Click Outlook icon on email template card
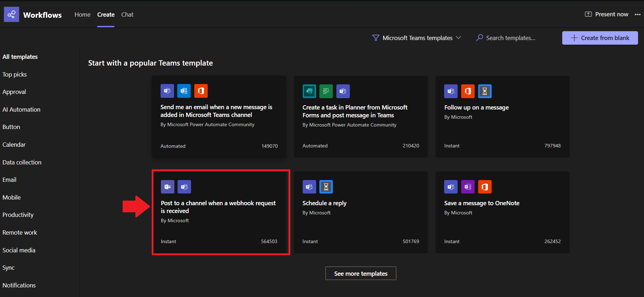The width and height of the screenshot is (644, 297). coord(184,91)
